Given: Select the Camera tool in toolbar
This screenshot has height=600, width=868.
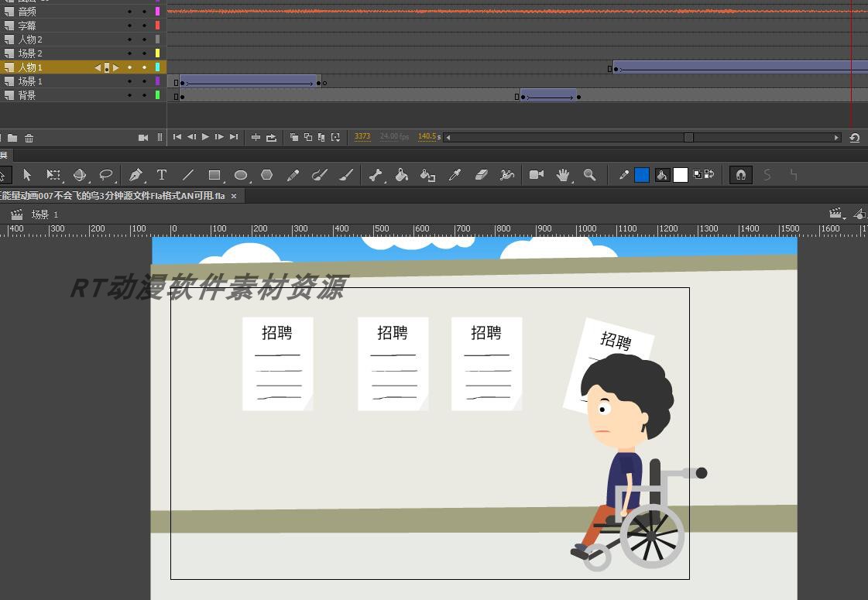Looking at the screenshot, I should 537,175.
